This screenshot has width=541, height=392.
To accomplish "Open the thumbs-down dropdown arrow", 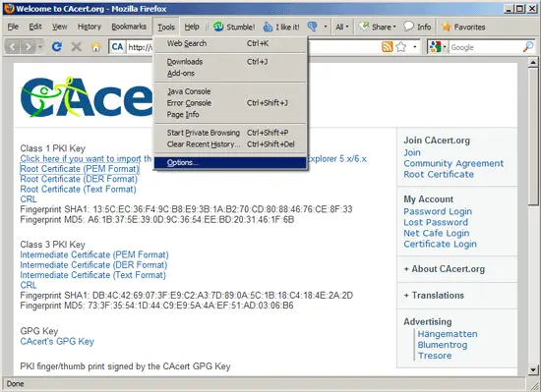I will (x=326, y=27).
